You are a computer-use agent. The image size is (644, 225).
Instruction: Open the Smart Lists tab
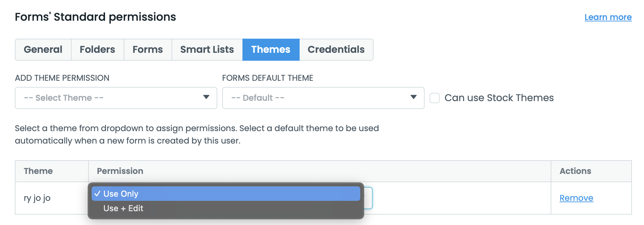coord(207,49)
